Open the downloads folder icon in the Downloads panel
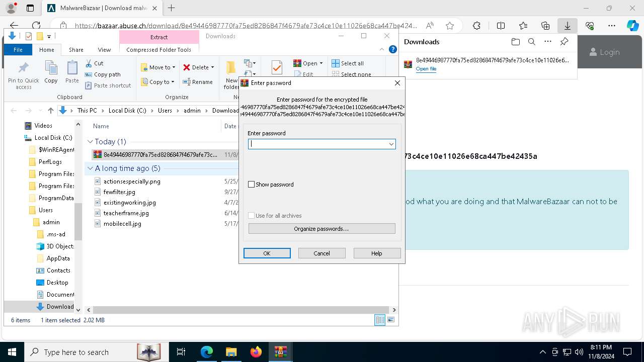The image size is (644, 362). [515, 42]
